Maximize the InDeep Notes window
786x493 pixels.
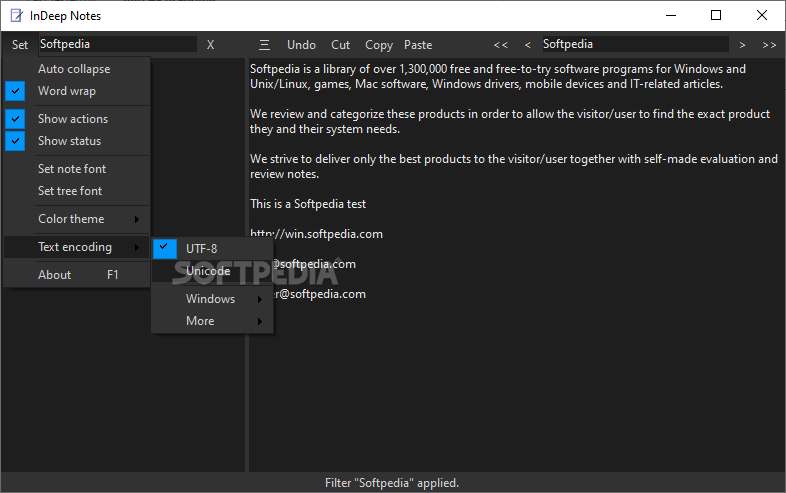point(716,16)
